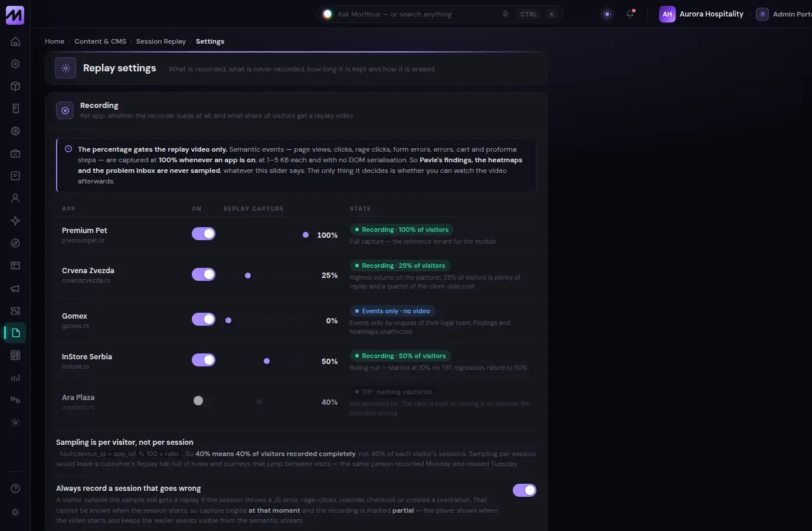Toggle Always record a session that goes wrong
Viewport: 812px width, 531px height.
pos(525,490)
